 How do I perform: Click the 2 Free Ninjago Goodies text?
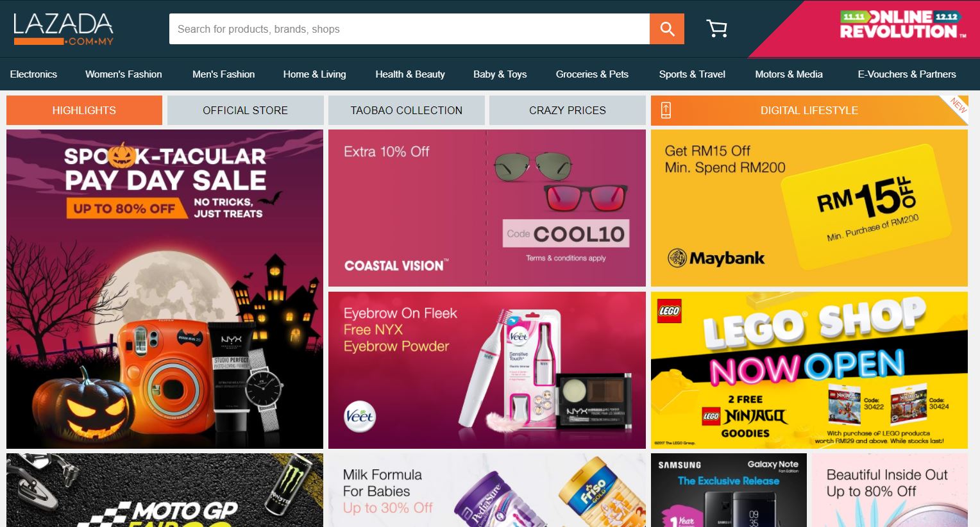(745, 416)
